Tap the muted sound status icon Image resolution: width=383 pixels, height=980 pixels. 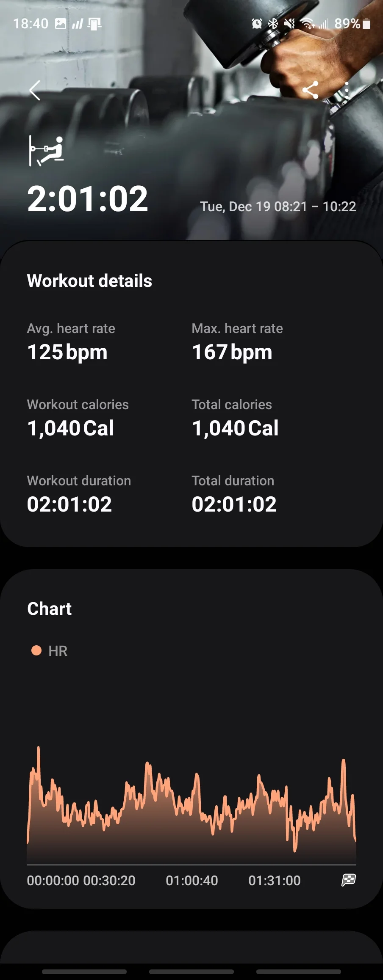(x=289, y=24)
